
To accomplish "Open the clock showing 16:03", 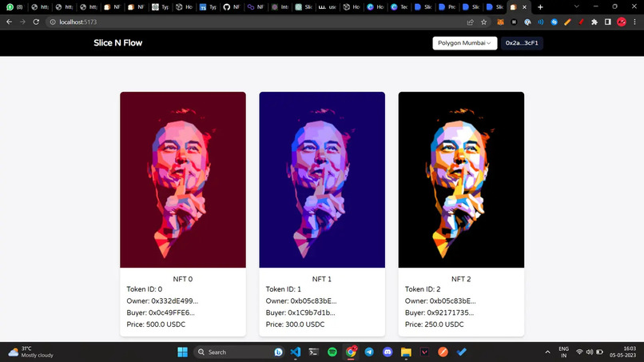I will pos(622,352).
